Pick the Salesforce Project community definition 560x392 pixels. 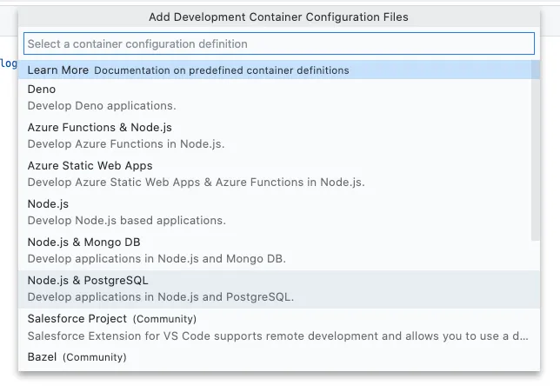[x=77, y=319]
